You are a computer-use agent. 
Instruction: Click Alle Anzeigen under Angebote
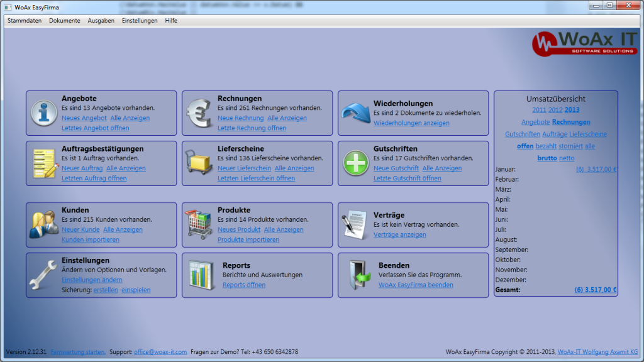[x=130, y=118]
